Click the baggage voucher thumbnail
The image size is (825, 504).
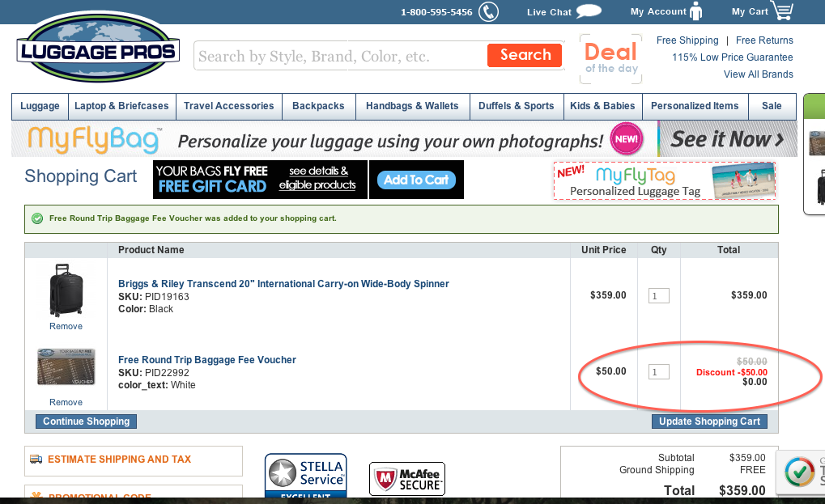pos(66,366)
